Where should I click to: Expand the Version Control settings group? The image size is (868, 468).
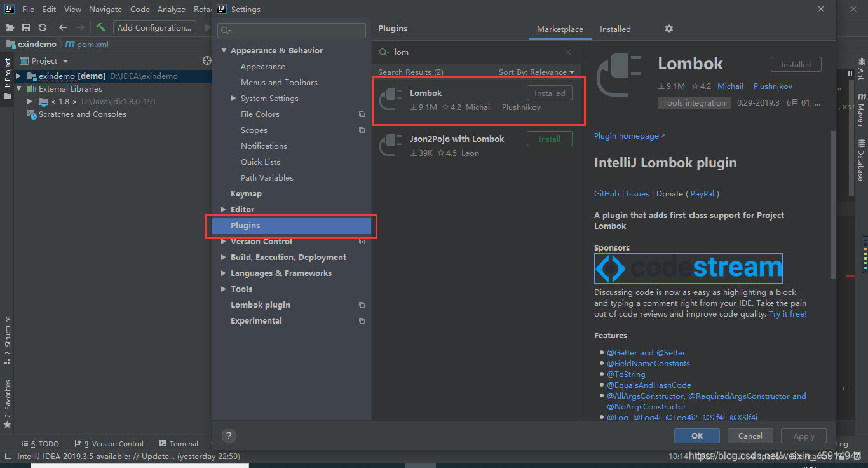[x=224, y=242]
